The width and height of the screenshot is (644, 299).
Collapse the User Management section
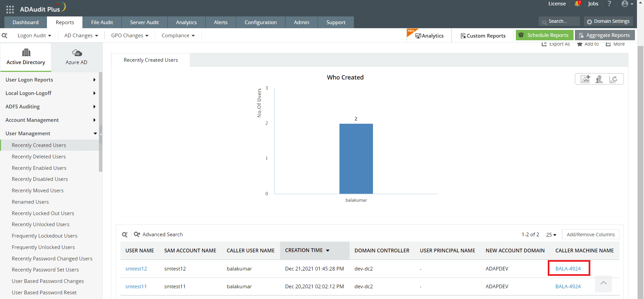point(95,134)
